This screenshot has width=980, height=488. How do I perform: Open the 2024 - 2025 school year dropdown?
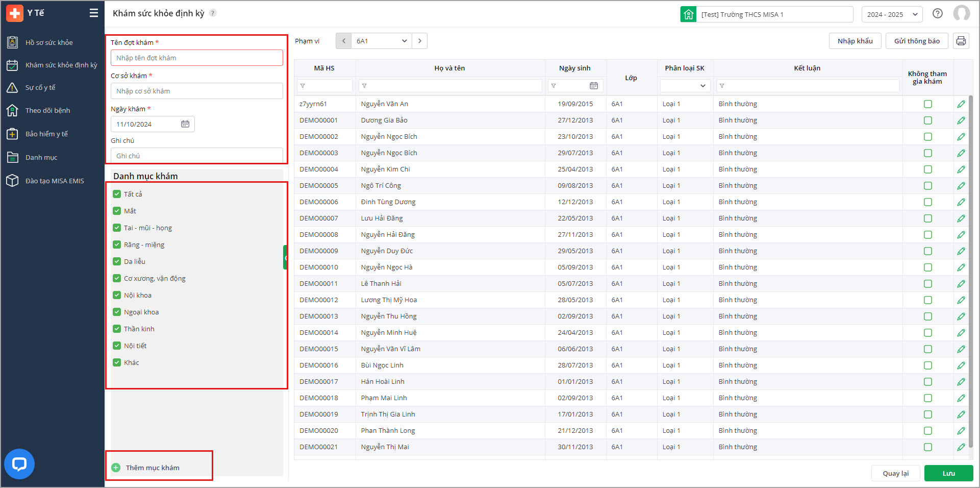tap(892, 14)
